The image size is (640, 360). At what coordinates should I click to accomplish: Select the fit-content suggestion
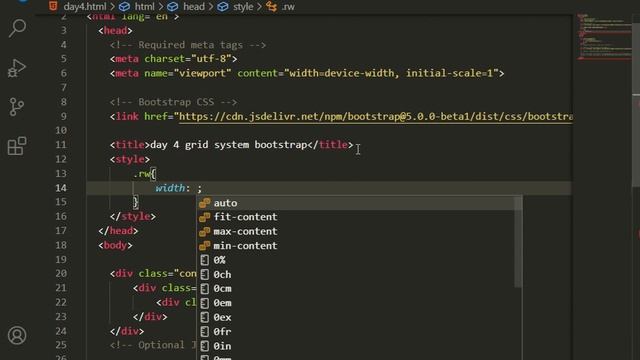[x=359, y=217]
